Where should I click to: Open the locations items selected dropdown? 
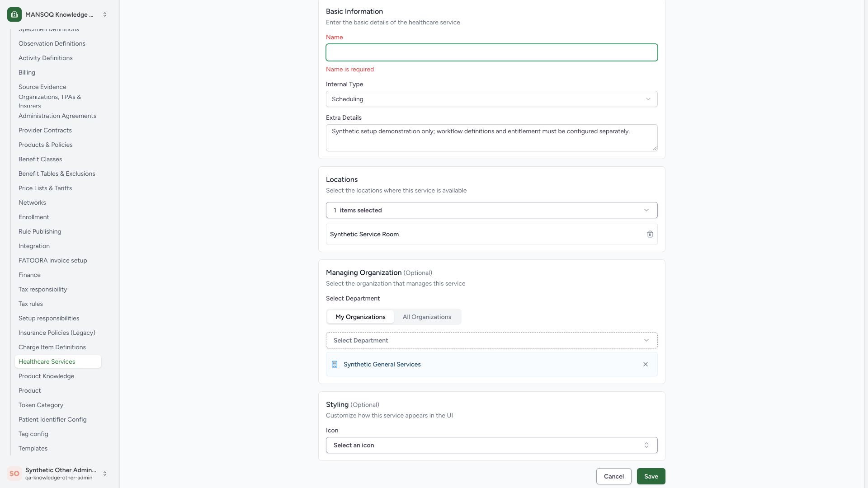491,210
